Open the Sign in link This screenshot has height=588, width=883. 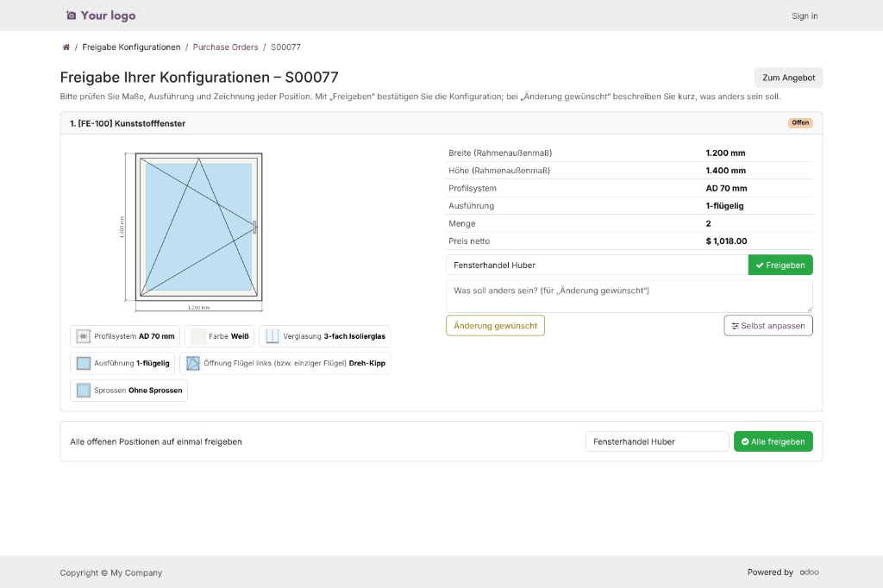(x=805, y=16)
